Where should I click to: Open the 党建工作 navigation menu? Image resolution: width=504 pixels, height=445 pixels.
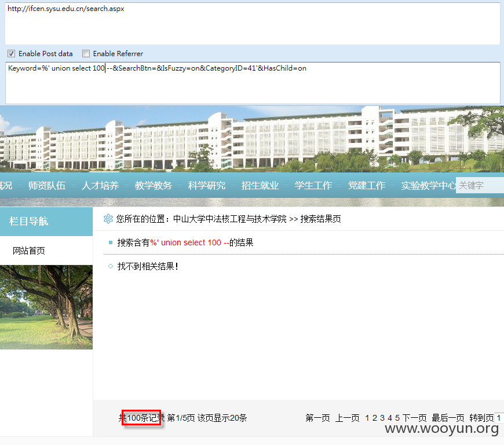[x=367, y=185]
